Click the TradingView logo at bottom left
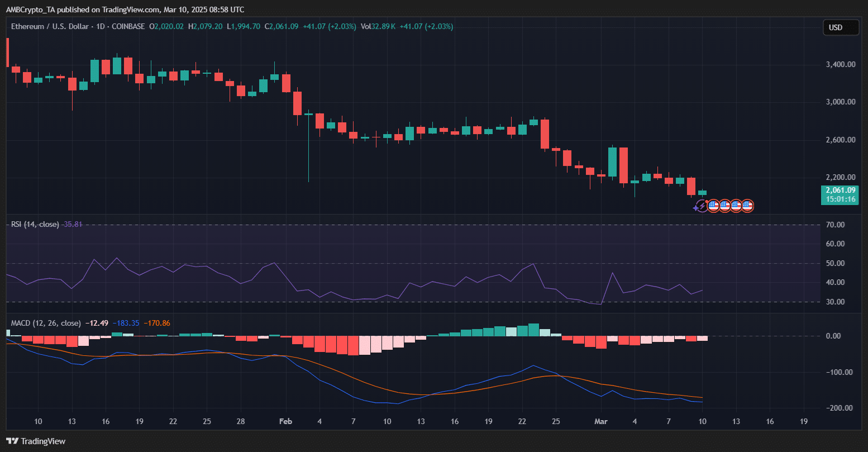Viewport: 868px width, 452px height. coord(35,441)
